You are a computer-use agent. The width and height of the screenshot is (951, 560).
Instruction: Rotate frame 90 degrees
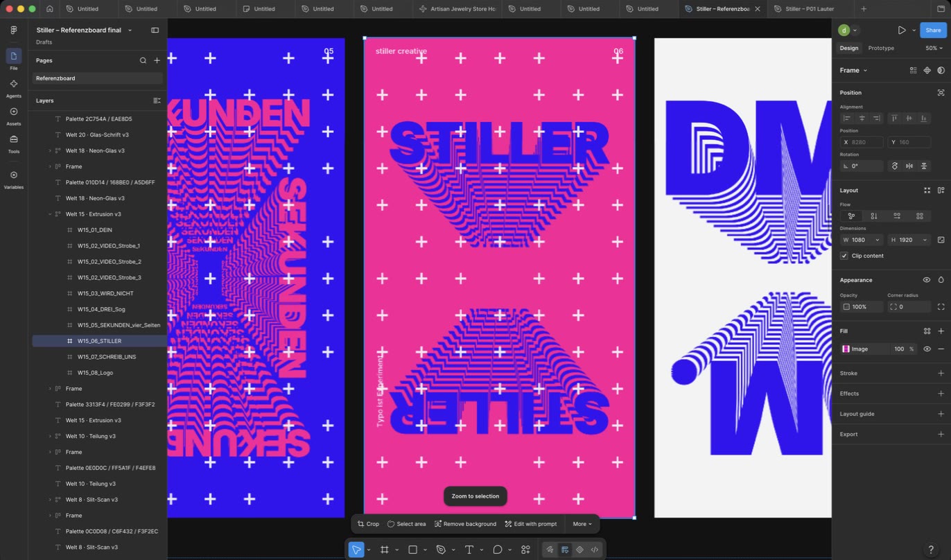(895, 166)
